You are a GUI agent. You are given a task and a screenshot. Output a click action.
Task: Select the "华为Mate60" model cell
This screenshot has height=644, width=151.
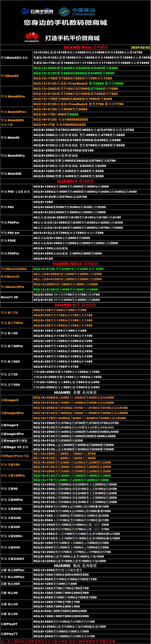16,76
